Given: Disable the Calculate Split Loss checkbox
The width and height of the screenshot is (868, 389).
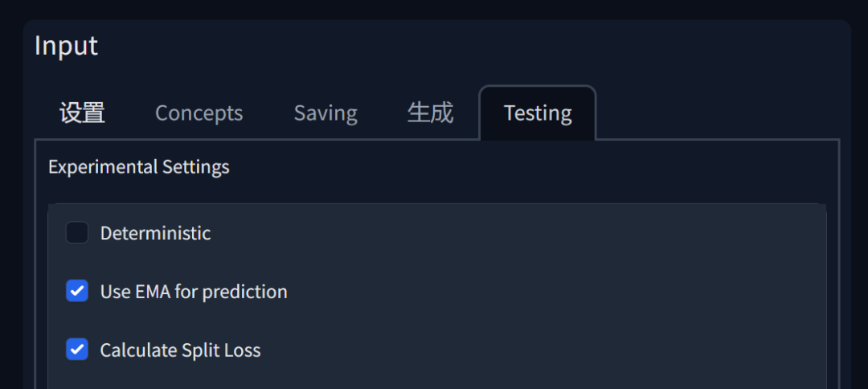Looking at the screenshot, I should pos(77,350).
